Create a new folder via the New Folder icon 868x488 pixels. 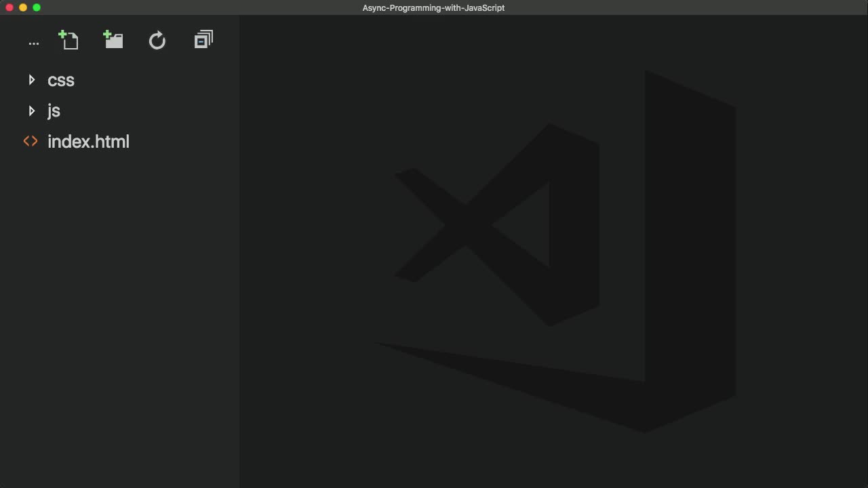[113, 39]
